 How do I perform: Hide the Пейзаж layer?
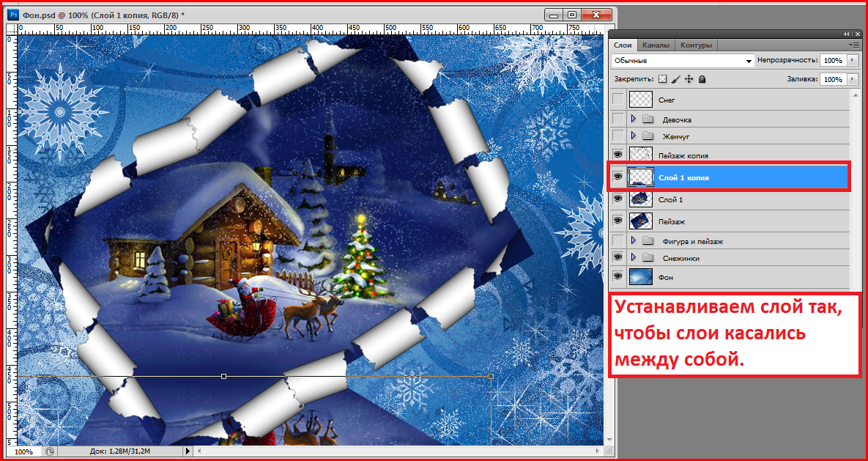pos(617,221)
